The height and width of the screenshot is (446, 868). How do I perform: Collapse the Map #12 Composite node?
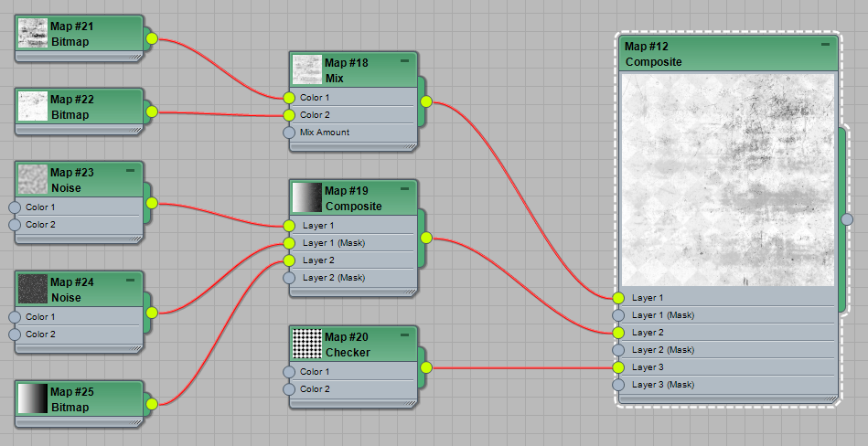click(x=825, y=44)
